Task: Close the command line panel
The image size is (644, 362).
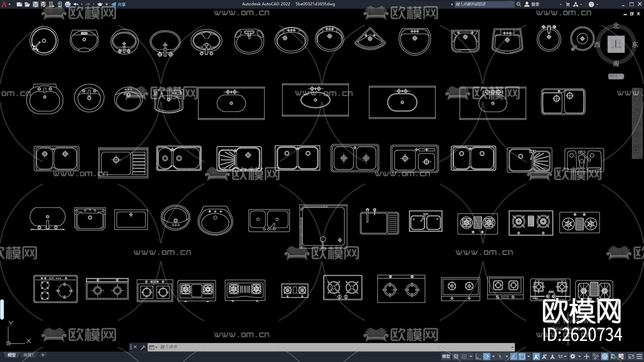Action: (x=135, y=347)
